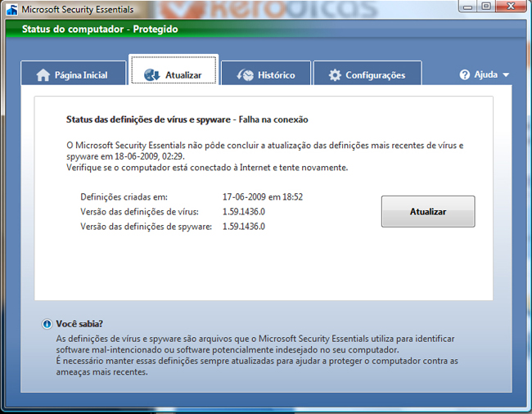Open the Página Inicial tab

click(x=74, y=74)
